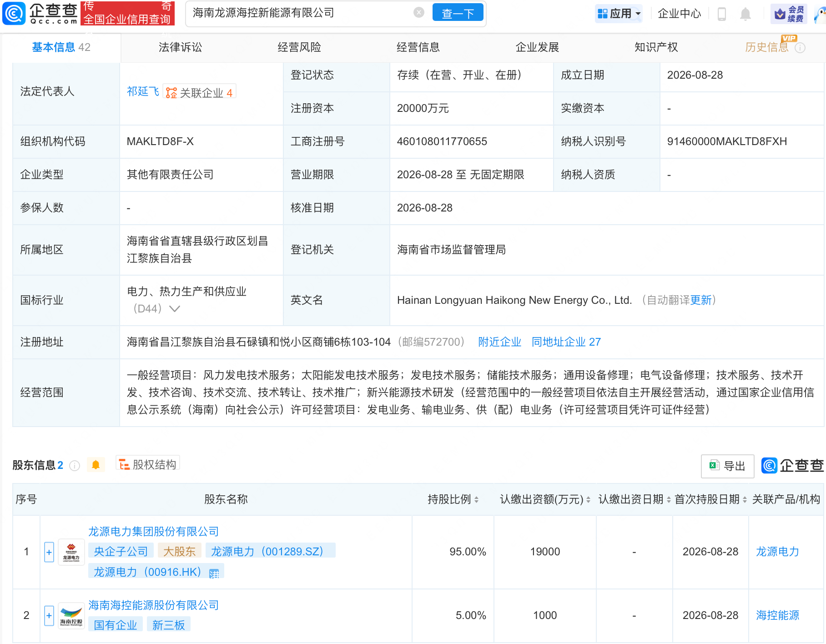Click shareholder alert bell icon

point(96,465)
